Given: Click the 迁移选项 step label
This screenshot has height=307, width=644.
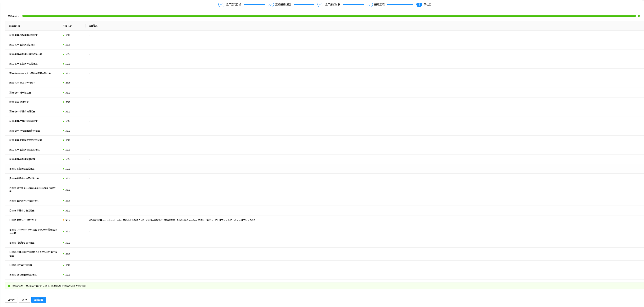Looking at the screenshot, I should [379, 4].
